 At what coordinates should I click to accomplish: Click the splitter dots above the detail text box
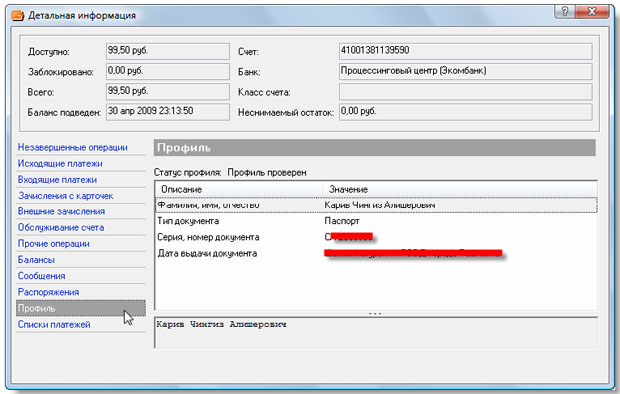click(x=375, y=314)
